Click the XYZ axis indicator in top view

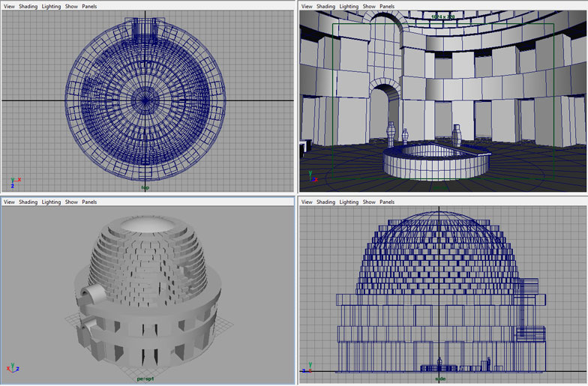[15, 182]
